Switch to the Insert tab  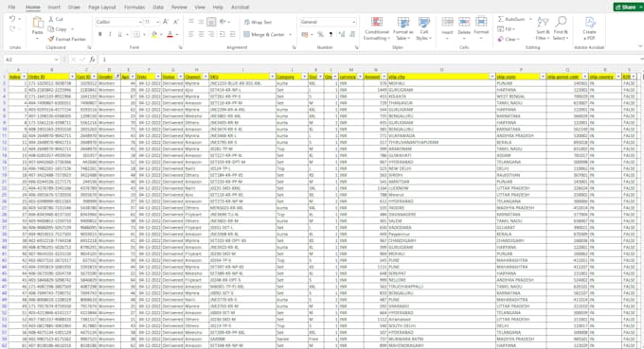pos(54,7)
